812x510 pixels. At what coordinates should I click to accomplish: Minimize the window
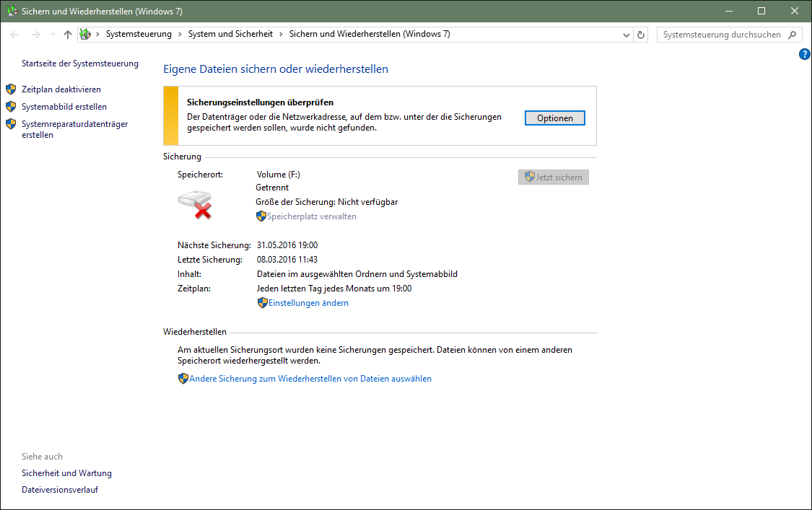pyautogui.click(x=728, y=11)
